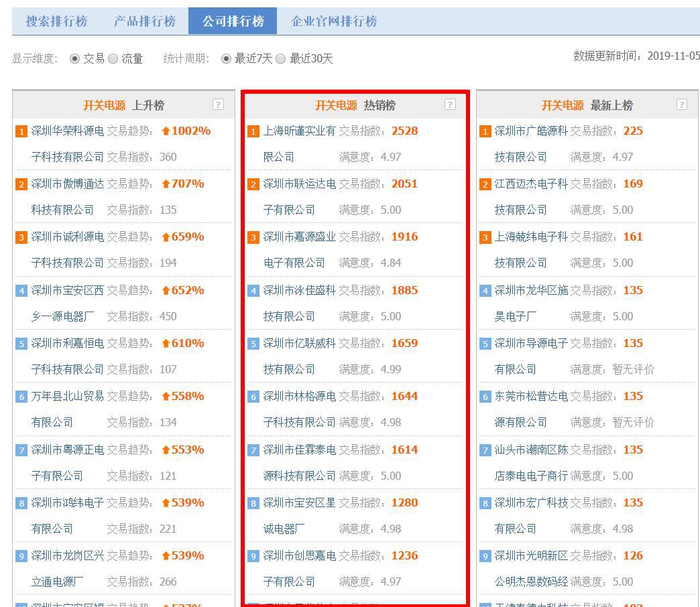Click the 数据更新时间 2019-11-05 text

[x=636, y=56]
